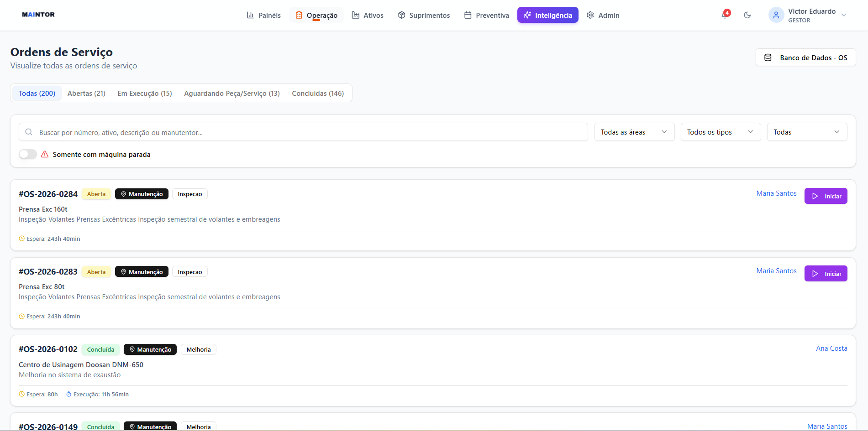Click the Manutenção badge on OS-2026-0102
This screenshot has width=868, height=431.
tap(150, 349)
